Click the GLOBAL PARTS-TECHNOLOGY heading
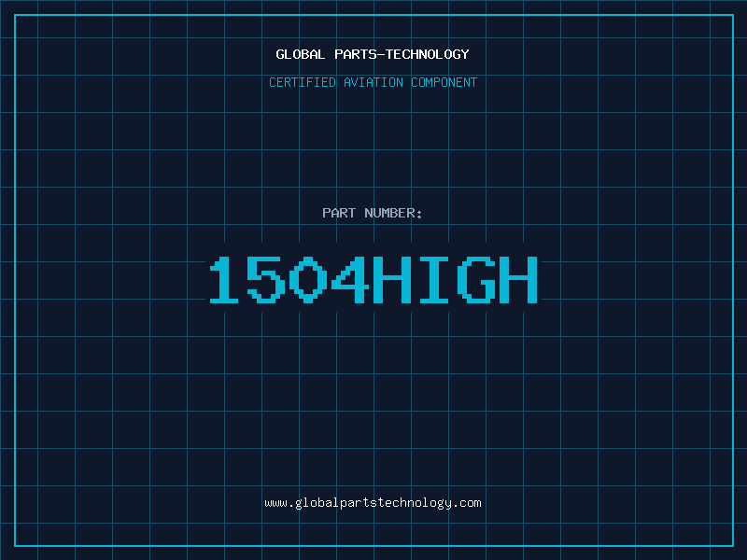Viewport: 747px width, 560px height. pyautogui.click(x=373, y=54)
